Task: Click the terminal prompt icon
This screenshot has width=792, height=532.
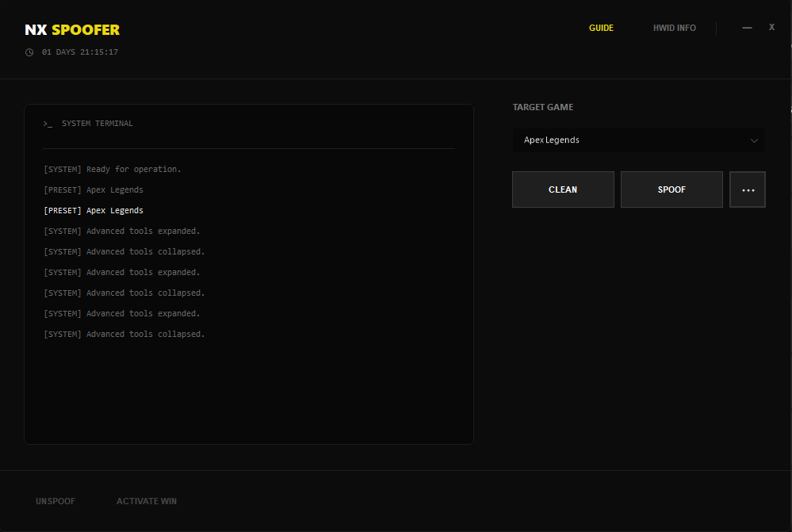Action: tap(48, 124)
